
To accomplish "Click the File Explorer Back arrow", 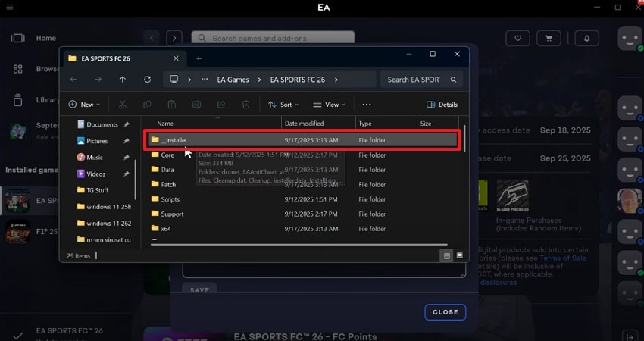I will (x=73, y=80).
